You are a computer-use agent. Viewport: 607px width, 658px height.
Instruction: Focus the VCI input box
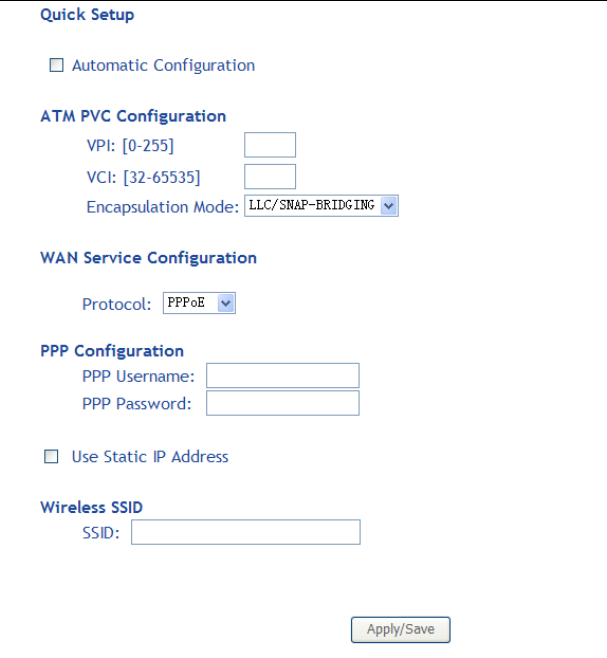(270, 177)
